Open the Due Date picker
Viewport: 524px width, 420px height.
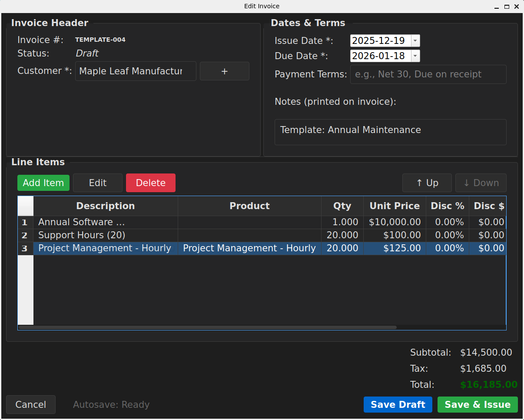pos(415,56)
